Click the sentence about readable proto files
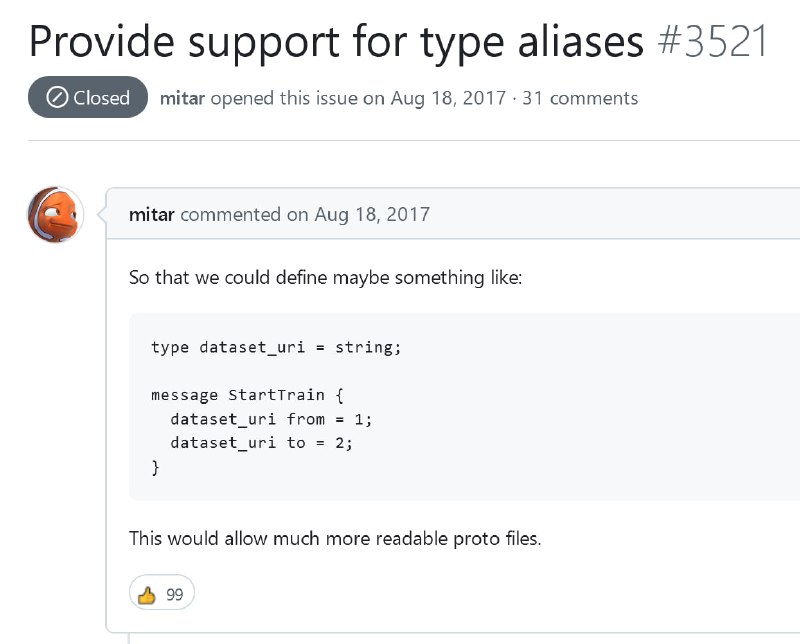800x644 pixels. click(x=335, y=538)
